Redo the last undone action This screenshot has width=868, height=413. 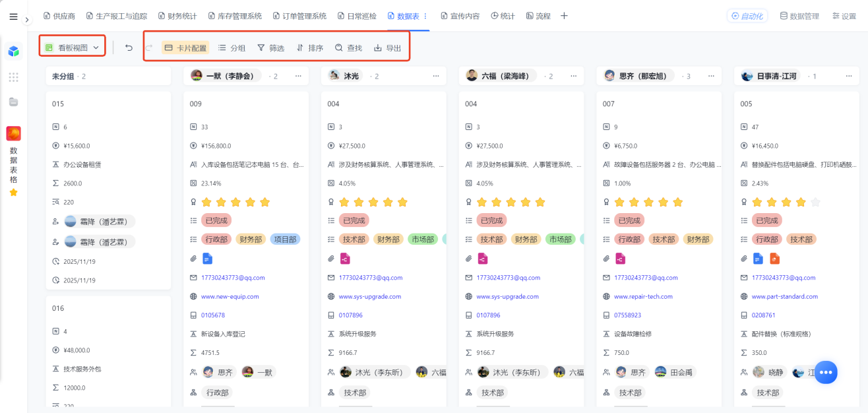tap(149, 48)
